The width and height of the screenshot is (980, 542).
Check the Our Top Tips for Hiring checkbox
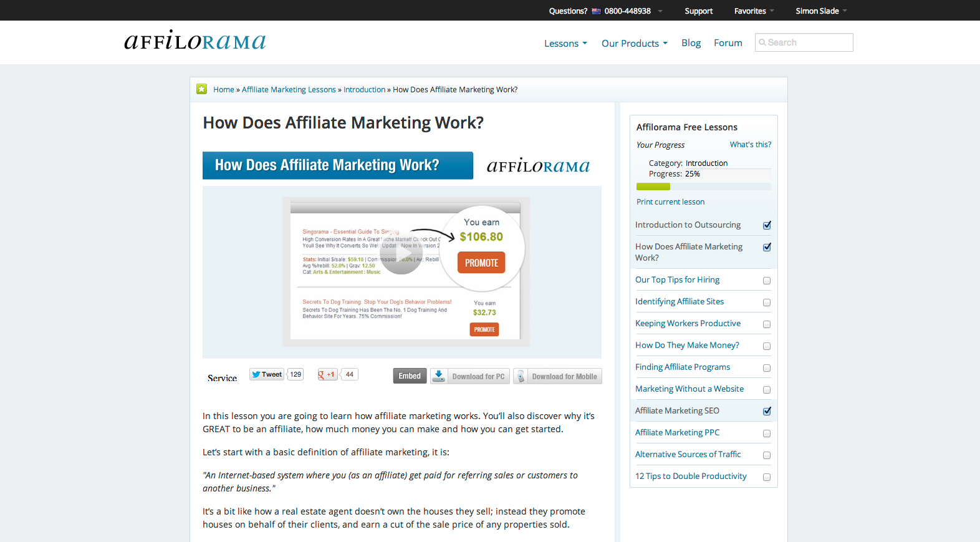coord(767,281)
